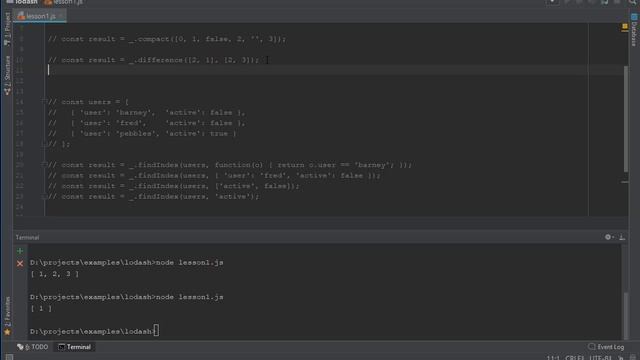Click the terminal vertical scrollbar
This screenshot has width=640, height=360.
[626, 316]
